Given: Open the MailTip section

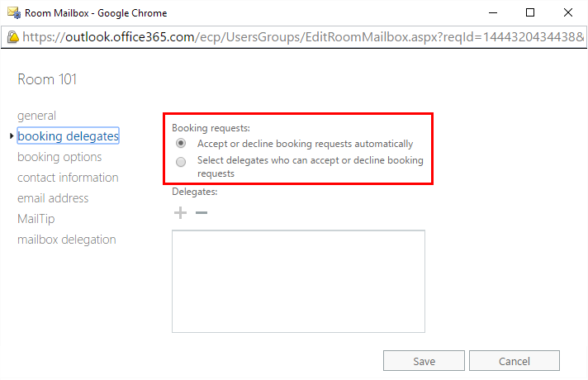Looking at the screenshot, I should [36, 219].
